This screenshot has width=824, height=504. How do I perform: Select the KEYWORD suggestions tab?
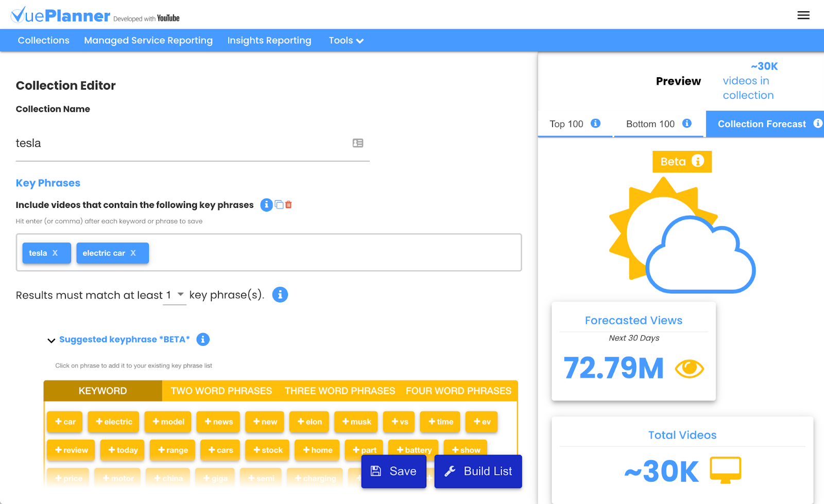(103, 391)
